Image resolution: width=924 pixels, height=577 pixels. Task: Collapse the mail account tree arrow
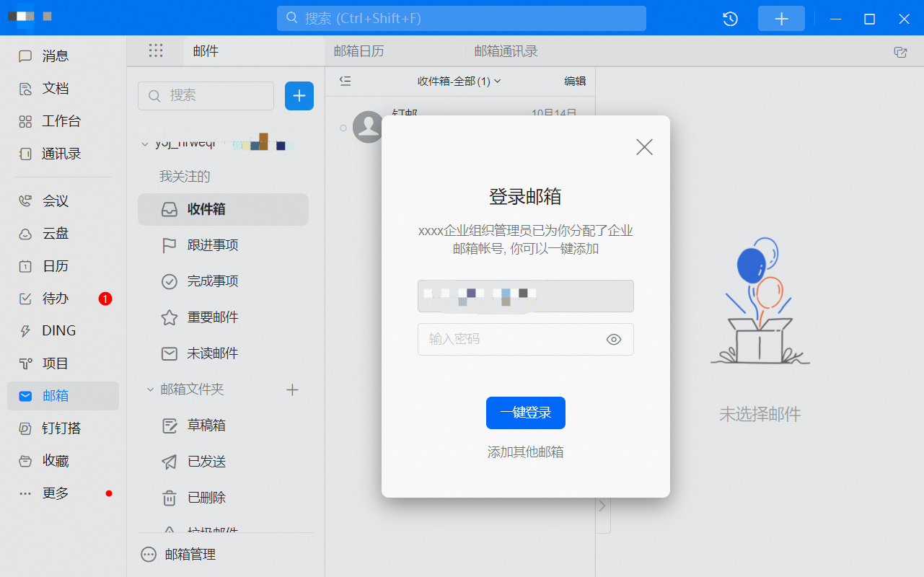(146, 144)
